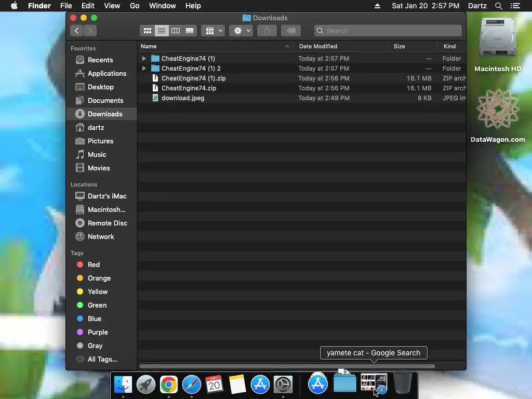Filter by the Orange tag
The image size is (532, 399).
(x=101, y=278)
